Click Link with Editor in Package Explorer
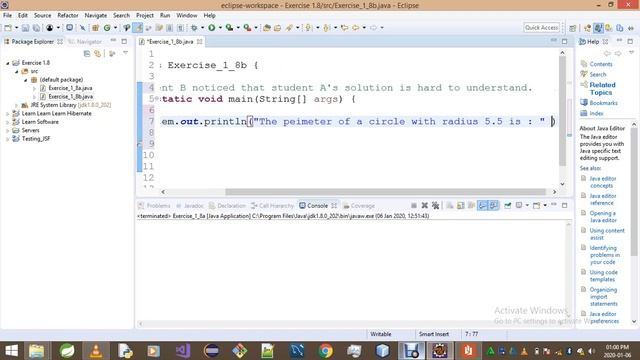This screenshot has width=640, height=360. 98,53
